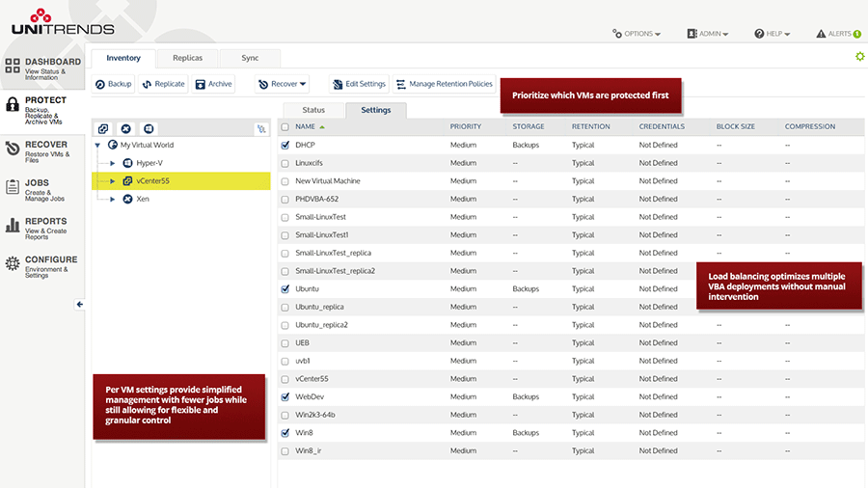This screenshot has width=868, height=488.
Task: Open the Recover dropdown in toolbar
Action: pyautogui.click(x=283, y=84)
